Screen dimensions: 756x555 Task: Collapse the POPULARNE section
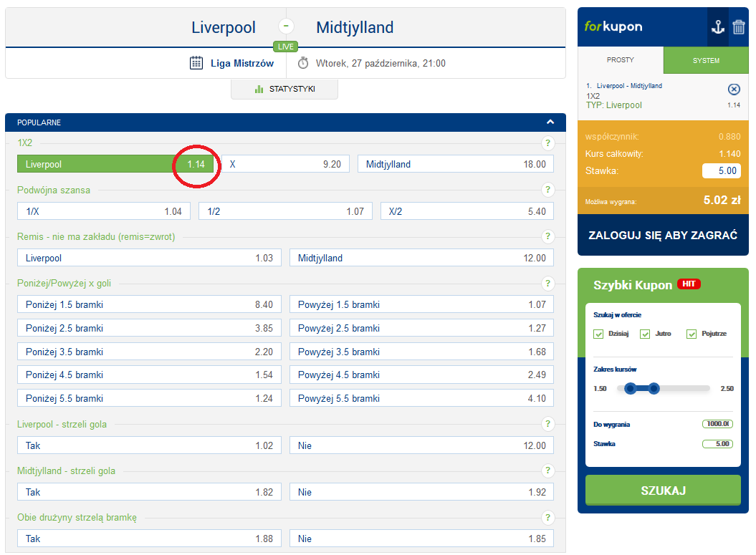point(550,122)
